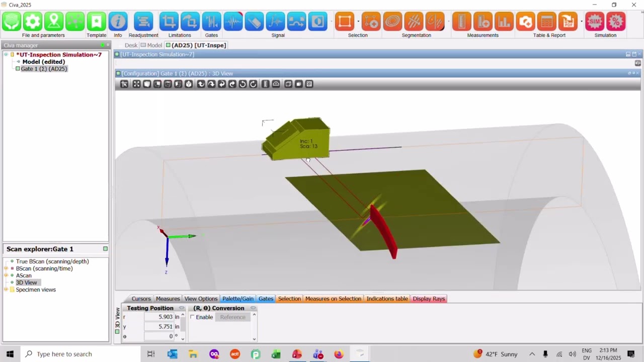The width and height of the screenshot is (644, 362).
Task: Toggle green square on Scan explorer header
Action: pyautogui.click(x=105, y=249)
